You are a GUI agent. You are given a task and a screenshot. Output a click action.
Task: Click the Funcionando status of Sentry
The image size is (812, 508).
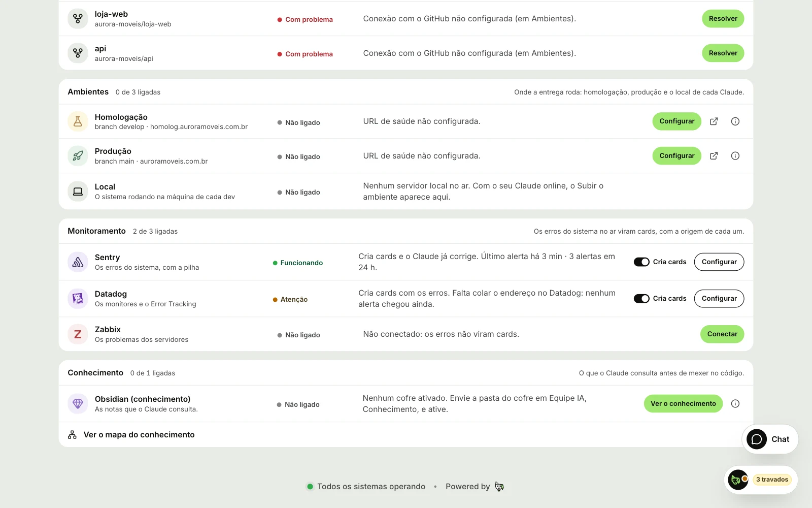[298, 263]
